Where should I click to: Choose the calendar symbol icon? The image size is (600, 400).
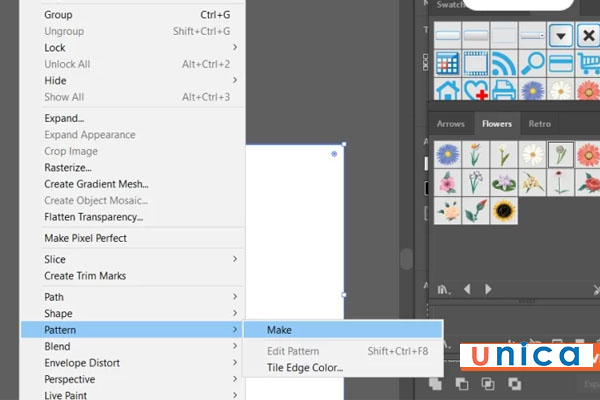pyautogui.click(x=448, y=64)
